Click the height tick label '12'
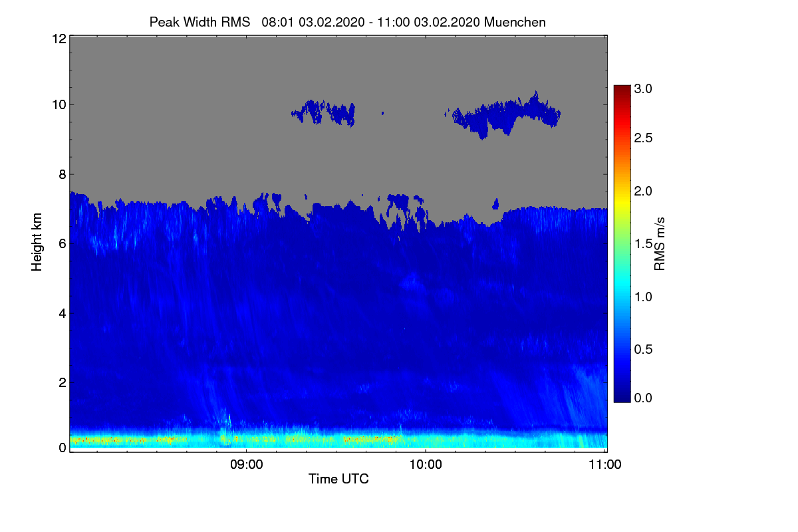The height and width of the screenshot is (532, 798). click(58, 39)
